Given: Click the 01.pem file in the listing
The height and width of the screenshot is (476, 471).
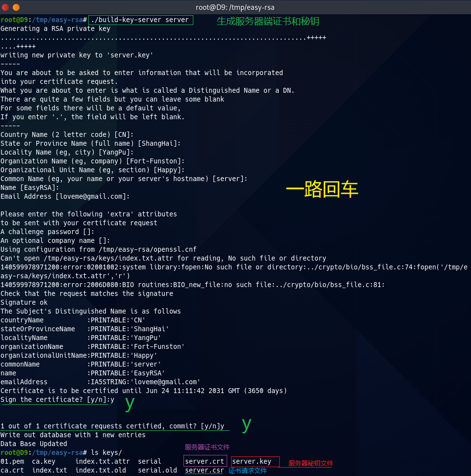Looking at the screenshot, I should 12,461.
